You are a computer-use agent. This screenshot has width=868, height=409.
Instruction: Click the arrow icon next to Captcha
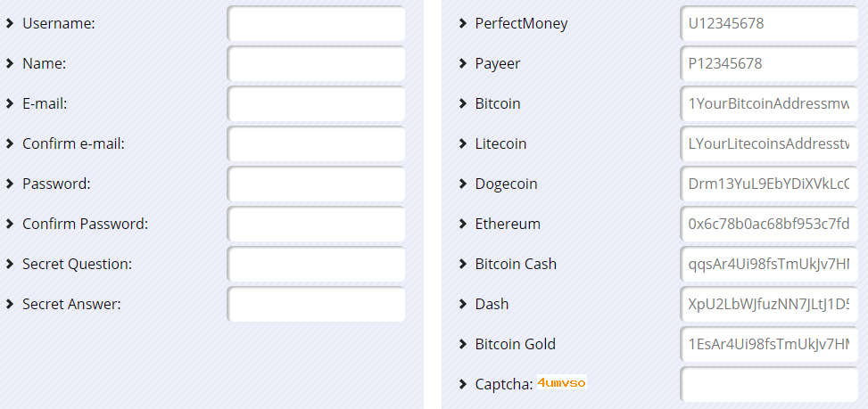[463, 384]
